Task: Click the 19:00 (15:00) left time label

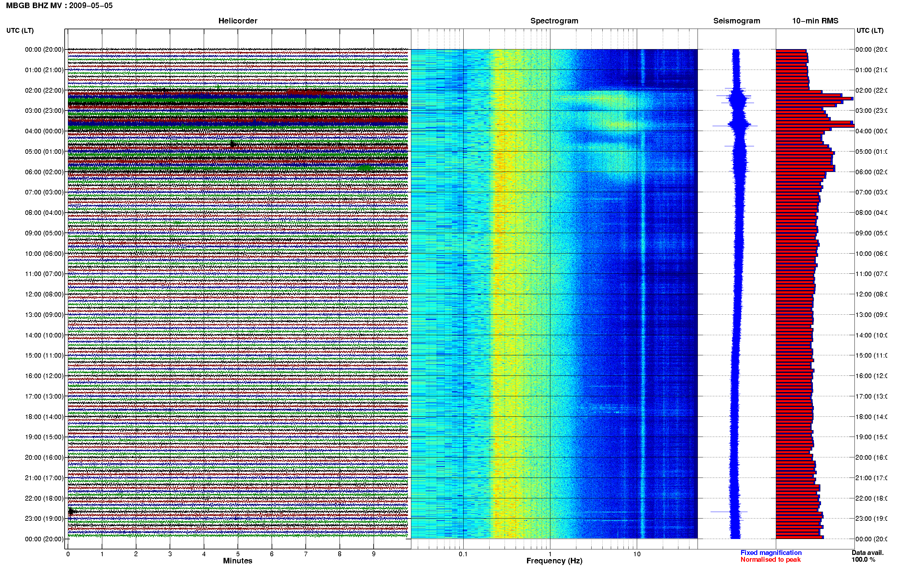Action: click(x=44, y=437)
